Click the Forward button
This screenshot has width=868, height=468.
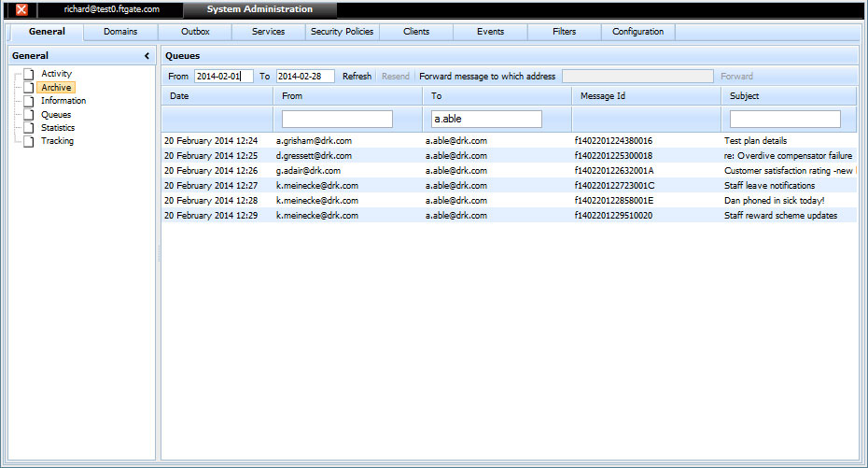[736, 77]
